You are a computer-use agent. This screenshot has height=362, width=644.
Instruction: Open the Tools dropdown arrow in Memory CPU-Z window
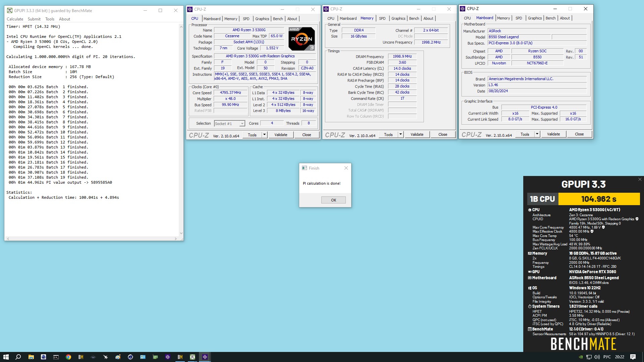[x=400, y=134]
